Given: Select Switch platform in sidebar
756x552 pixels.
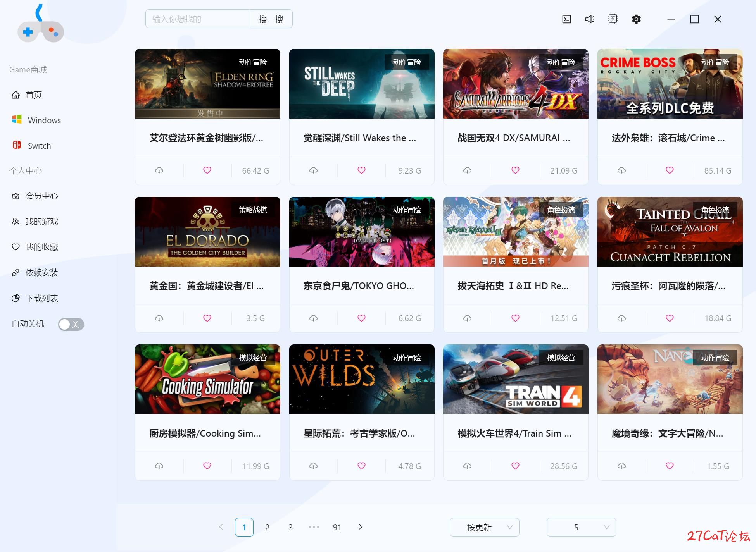Looking at the screenshot, I should coord(31,146).
